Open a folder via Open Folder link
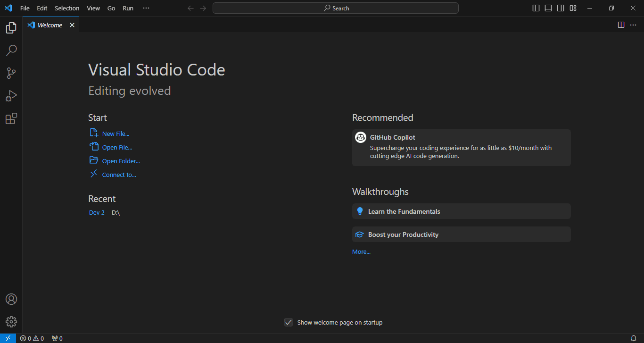 click(120, 160)
